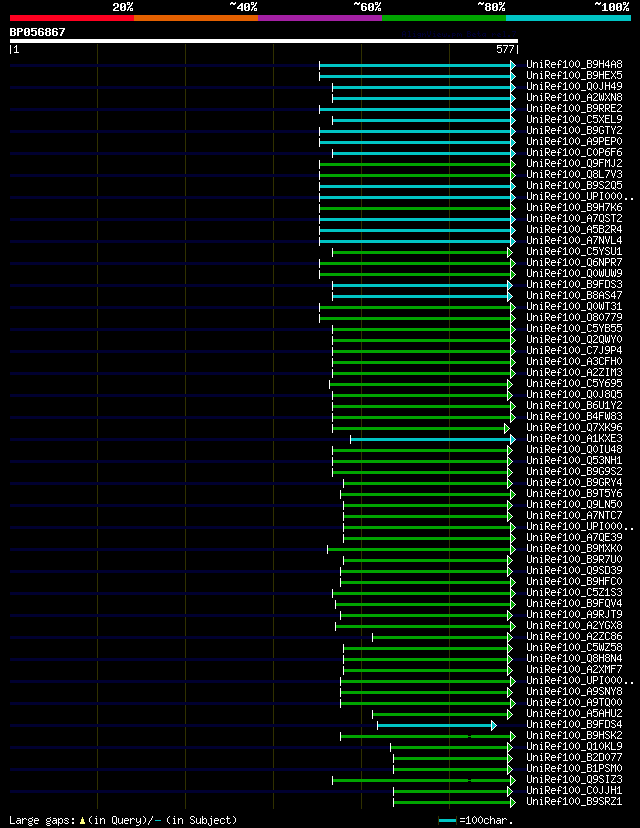Click the purple ~60% identity legend segment

pyautogui.click(x=320, y=18)
